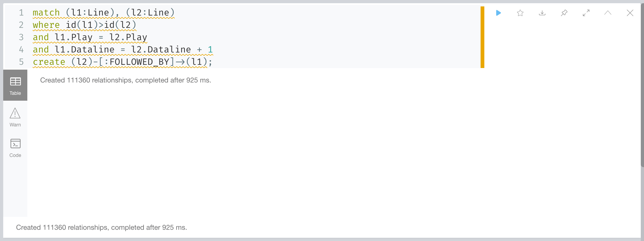Click the orange warning bar beside editor
This screenshot has width=644, height=241.
[482, 37]
